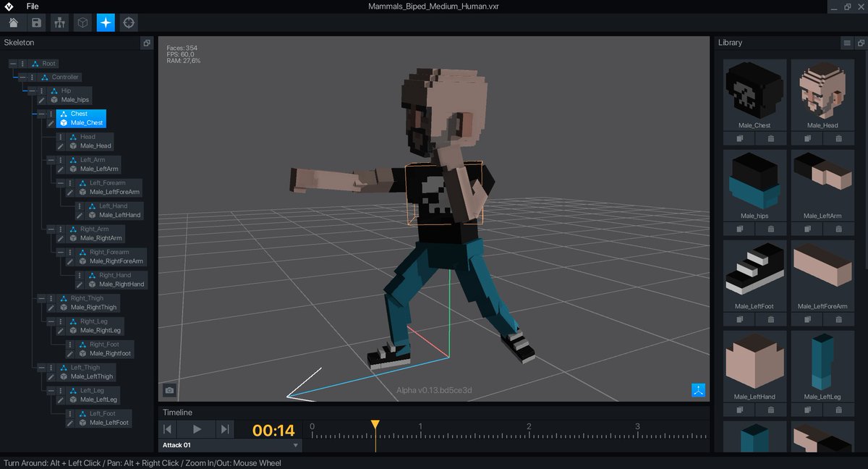Select the target crosshair tool icon
Image resolution: width=868 pixels, height=469 pixels.
click(x=129, y=22)
